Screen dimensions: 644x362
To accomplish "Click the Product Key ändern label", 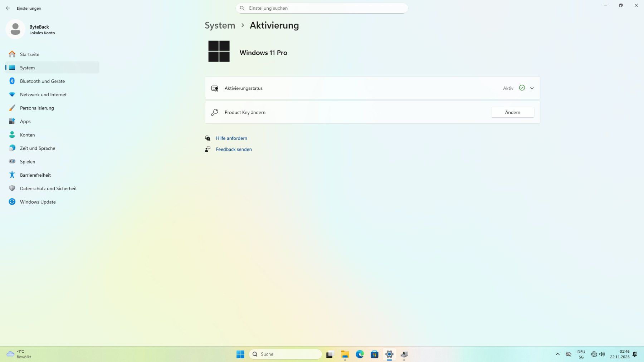I will (245, 112).
